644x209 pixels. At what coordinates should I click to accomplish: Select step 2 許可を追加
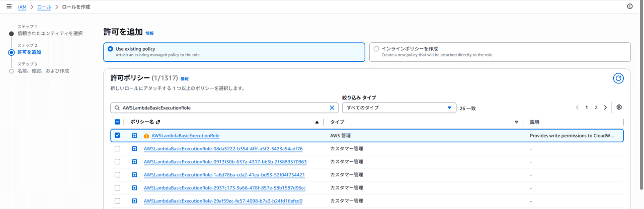(29, 52)
